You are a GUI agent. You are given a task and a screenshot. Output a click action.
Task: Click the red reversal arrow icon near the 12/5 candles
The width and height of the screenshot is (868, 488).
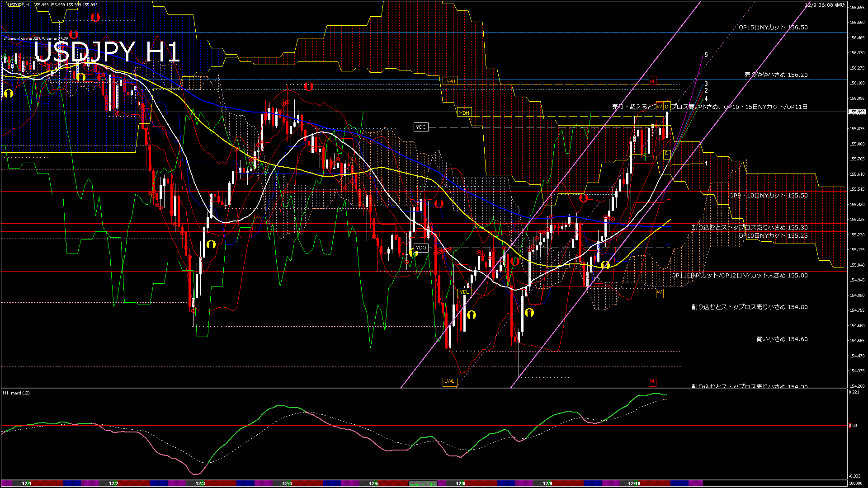(439, 205)
